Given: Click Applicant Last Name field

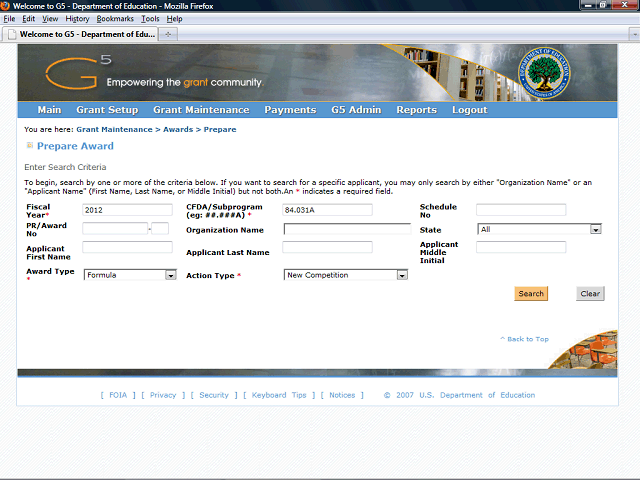Looking at the screenshot, I should coord(327,247).
